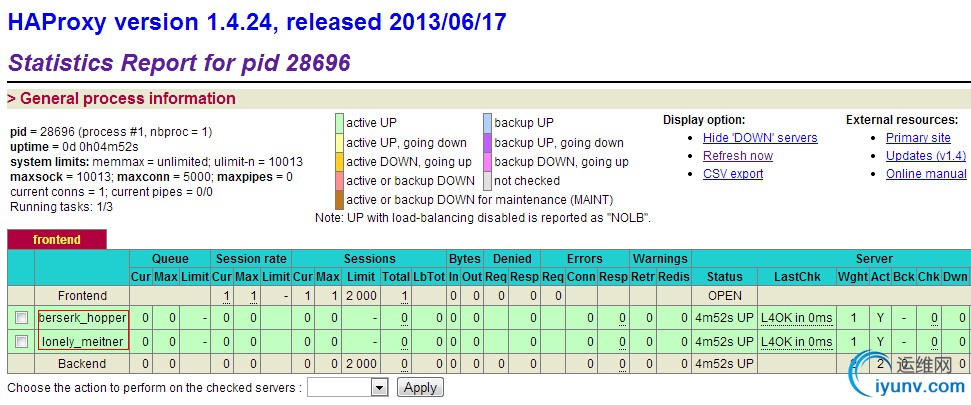Click the Wght column header
This screenshot has width=971, height=405.
(x=852, y=277)
